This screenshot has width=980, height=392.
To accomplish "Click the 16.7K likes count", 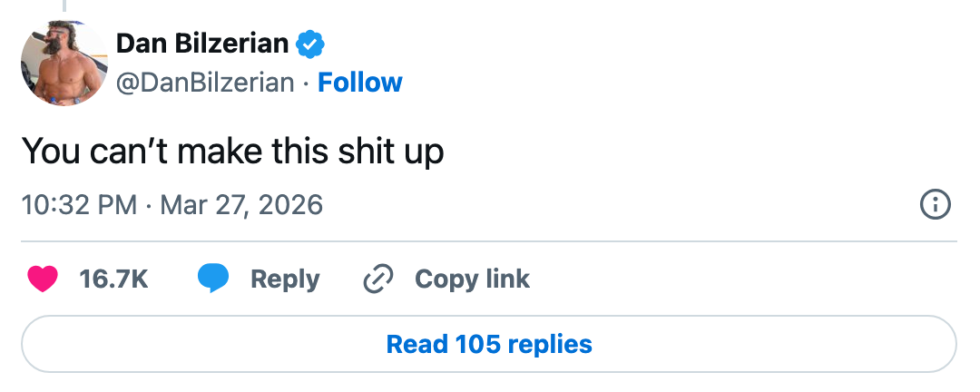I will tap(113, 279).
